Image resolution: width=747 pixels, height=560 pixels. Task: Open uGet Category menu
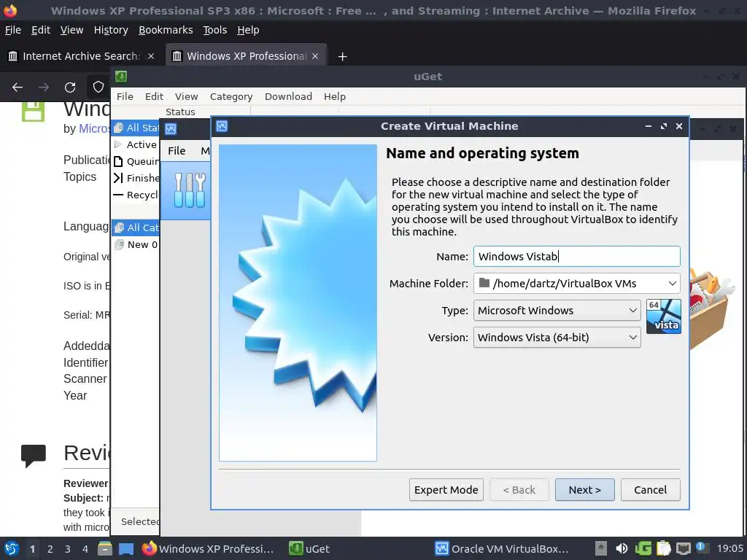tap(231, 97)
